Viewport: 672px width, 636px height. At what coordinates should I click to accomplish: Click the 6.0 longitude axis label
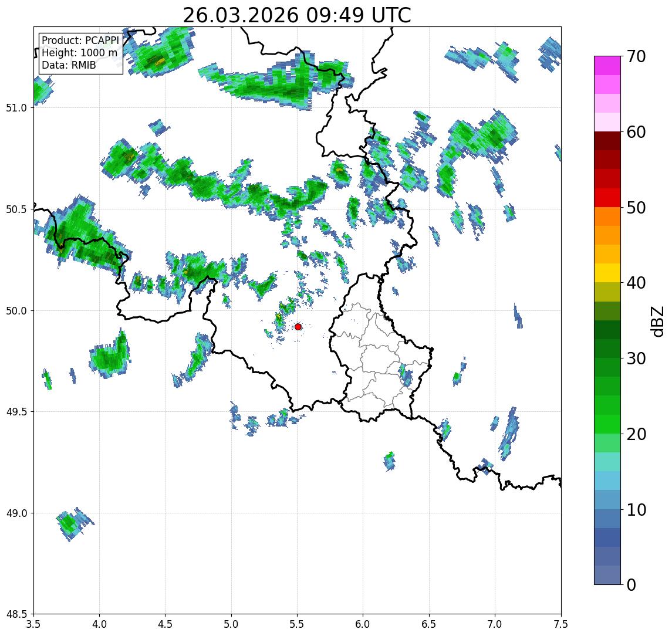pos(363,624)
